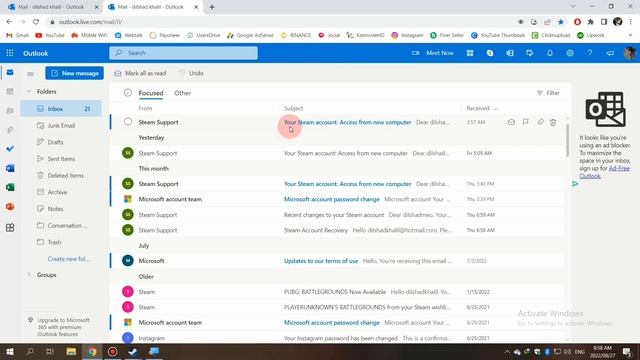The width and height of the screenshot is (640, 360).
Task: Open the Archive folder
Action: tap(61, 192)
